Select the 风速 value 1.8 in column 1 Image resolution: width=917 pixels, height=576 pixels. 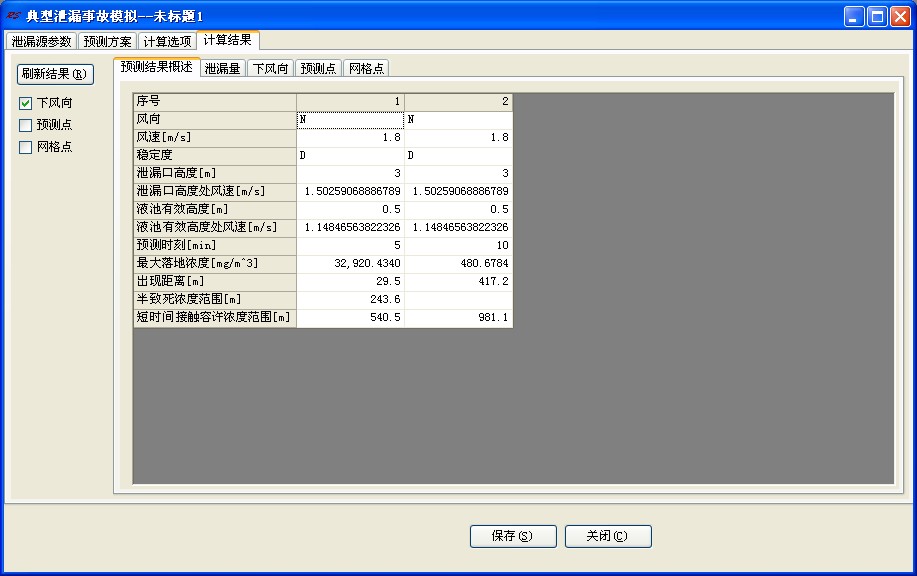click(350, 137)
